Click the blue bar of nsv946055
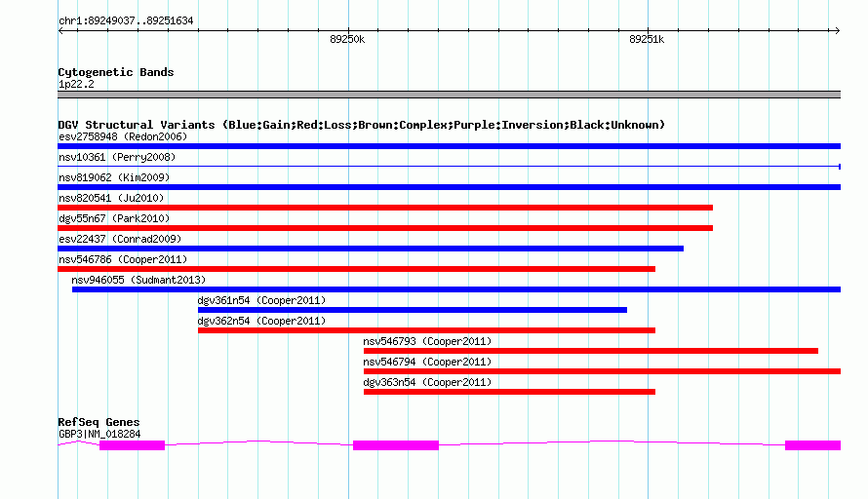 pyautogui.click(x=456, y=289)
